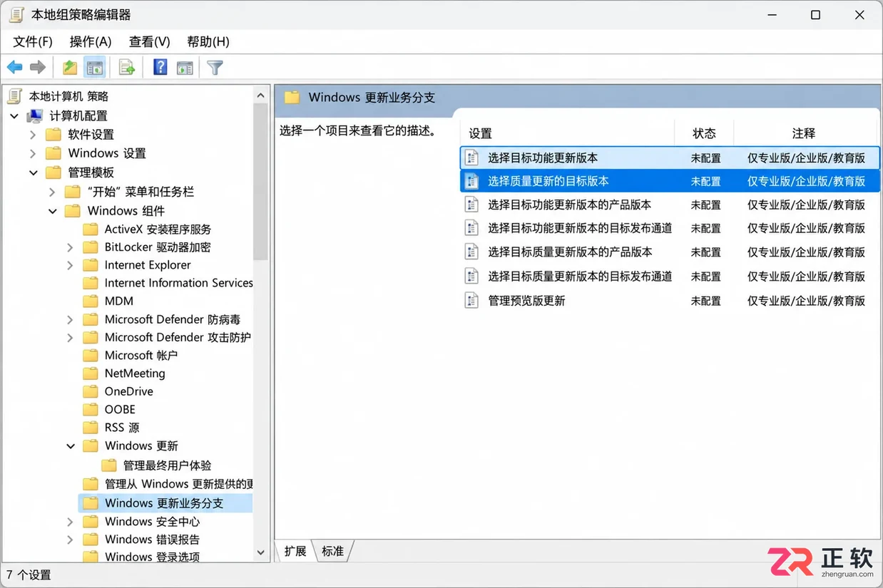Collapse the 计算机配置 tree node

(x=14, y=115)
